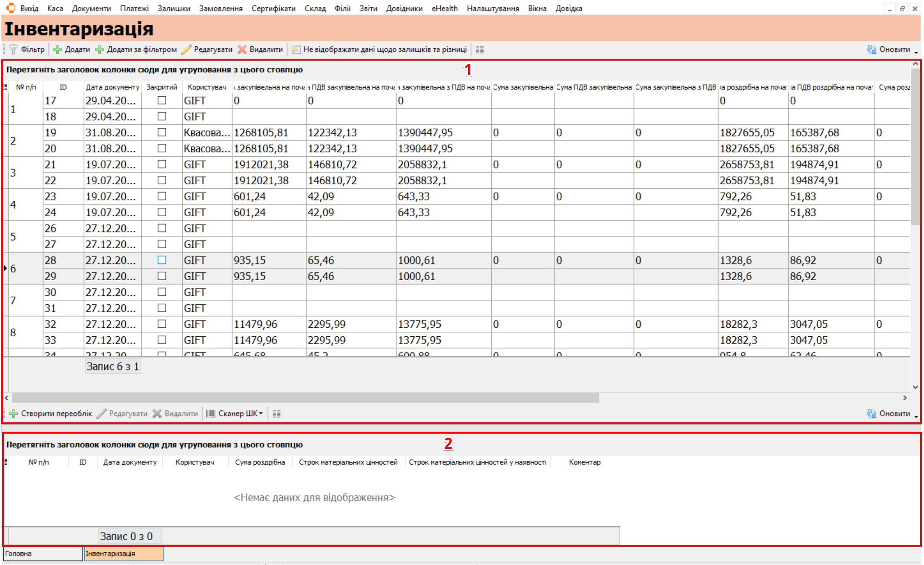Tick Закритий checkbox for document ID 17
Image resolution: width=924 pixels, height=565 pixels.
[162, 100]
